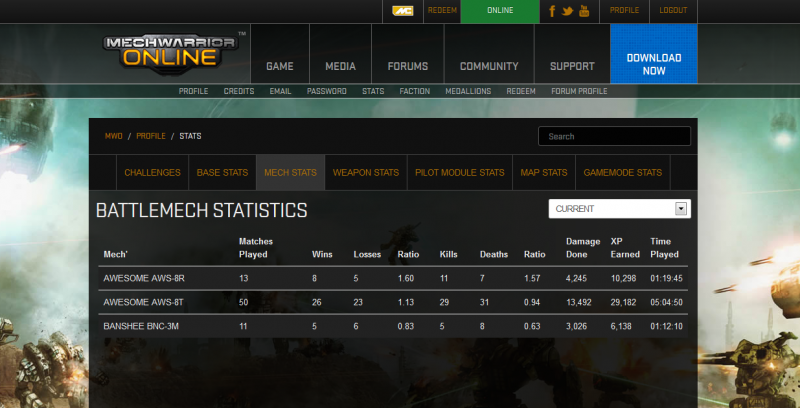Image resolution: width=800 pixels, height=408 pixels.
Task: Open the Twitter bird icon link
Action: (568, 11)
